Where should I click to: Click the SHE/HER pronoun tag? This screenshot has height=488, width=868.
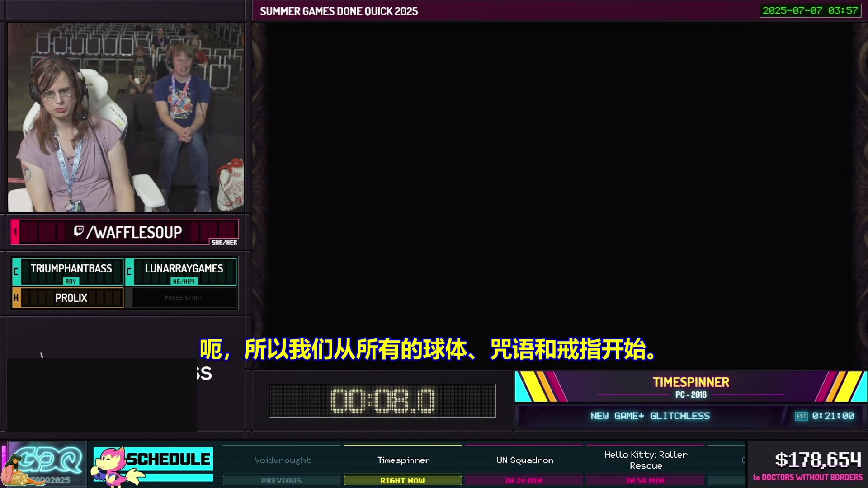(x=224, y=243)
